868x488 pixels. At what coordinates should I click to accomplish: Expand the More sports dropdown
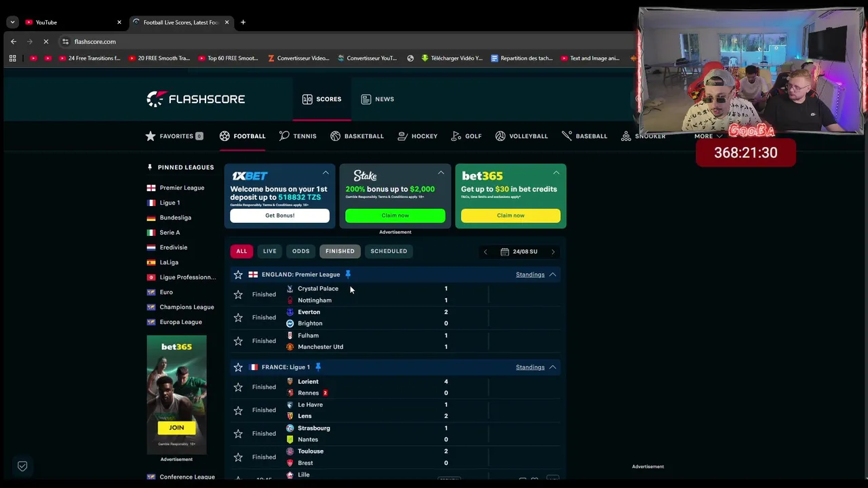pyautogui.click(x=708, y=136)
